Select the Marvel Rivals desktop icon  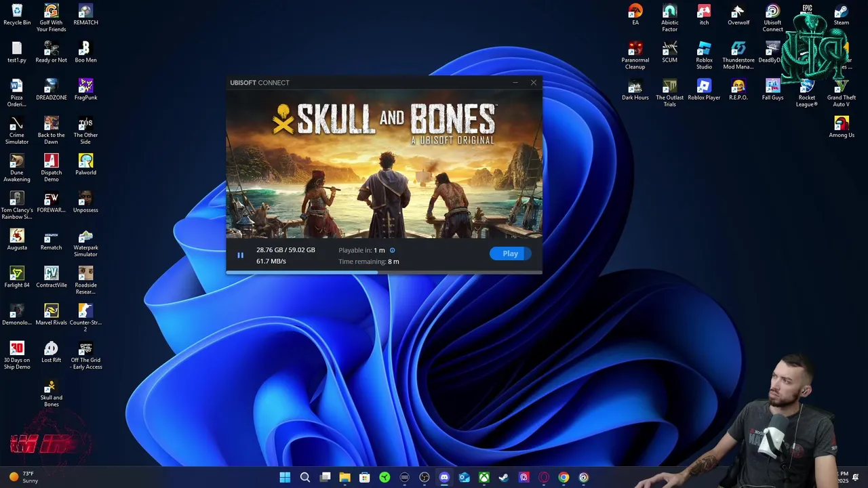(52, 314)
